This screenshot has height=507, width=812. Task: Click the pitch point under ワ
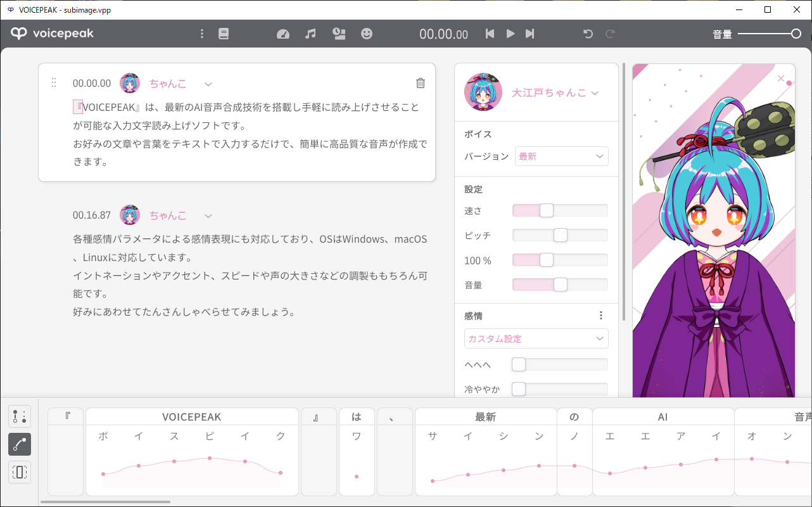click(x=357, y=476)
